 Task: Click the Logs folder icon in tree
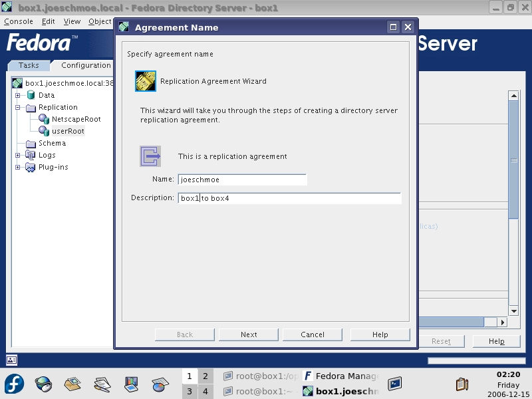(31, 155)
